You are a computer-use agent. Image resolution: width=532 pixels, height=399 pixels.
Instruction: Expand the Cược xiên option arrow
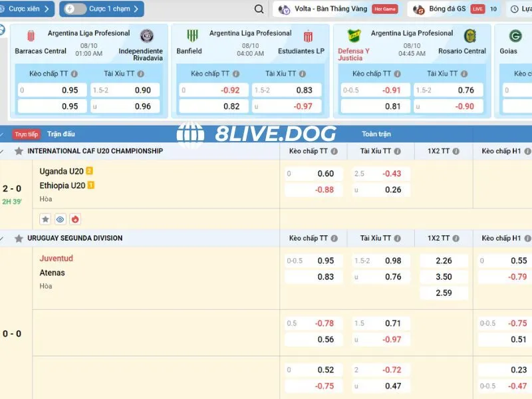coord(46,9)
